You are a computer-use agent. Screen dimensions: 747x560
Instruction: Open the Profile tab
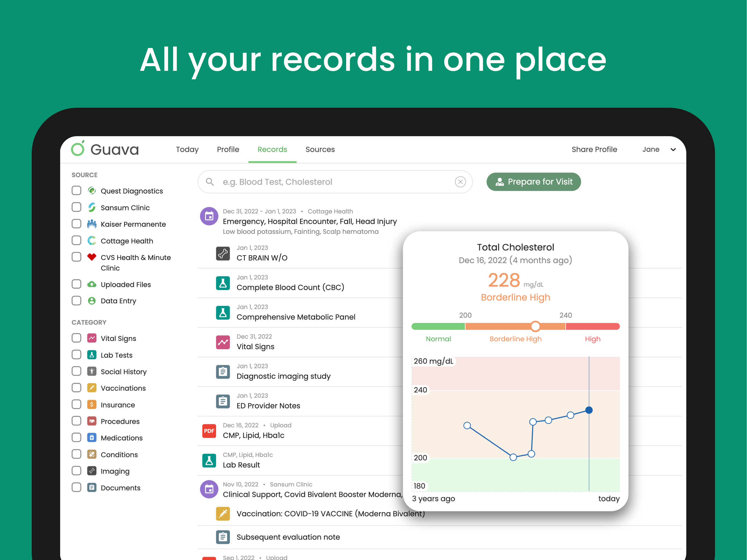coord(228,149)
